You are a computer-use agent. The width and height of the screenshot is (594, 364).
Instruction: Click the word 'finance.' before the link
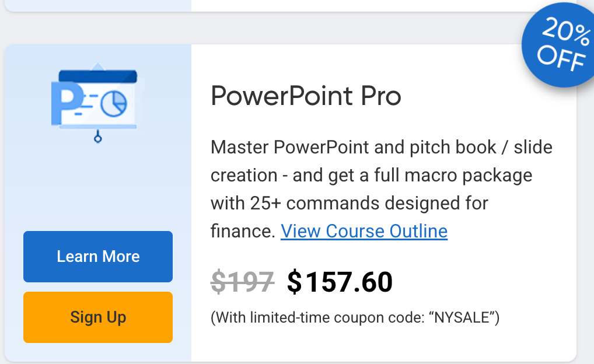pyautogui.click(x=243, y=231)
